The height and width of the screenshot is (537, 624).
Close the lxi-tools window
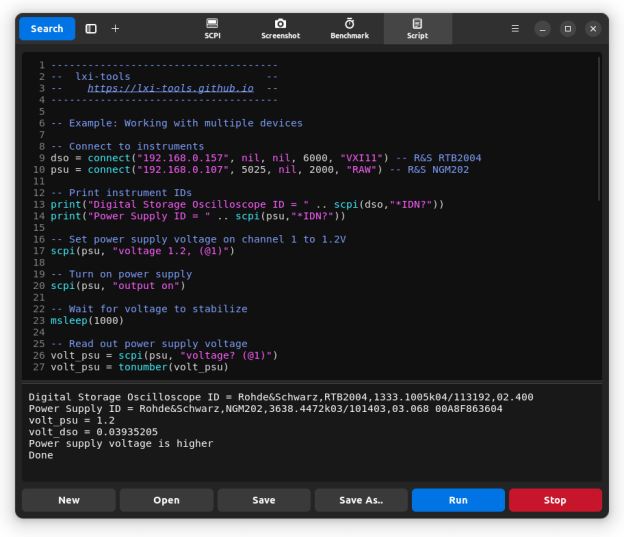point(592,29)
